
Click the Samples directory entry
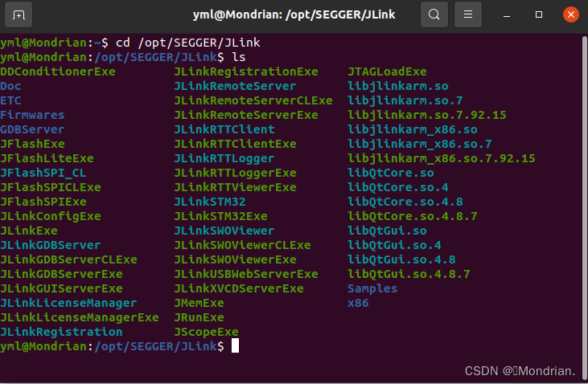[x=372, y=288]
